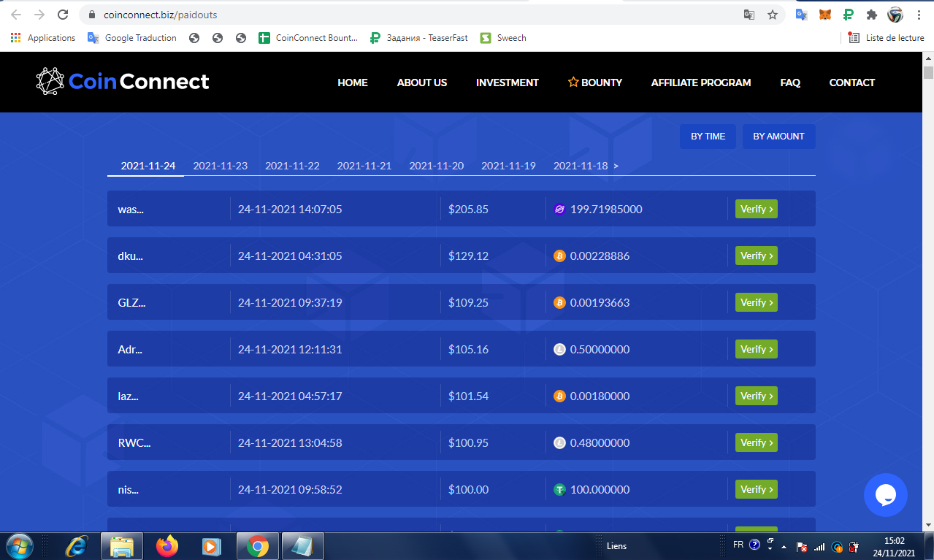Image resolution: width=934 pixels, height=560 pixels.
Task: Sort payouts with BY AMOUNT button
Action: click(x=778, y=137)
